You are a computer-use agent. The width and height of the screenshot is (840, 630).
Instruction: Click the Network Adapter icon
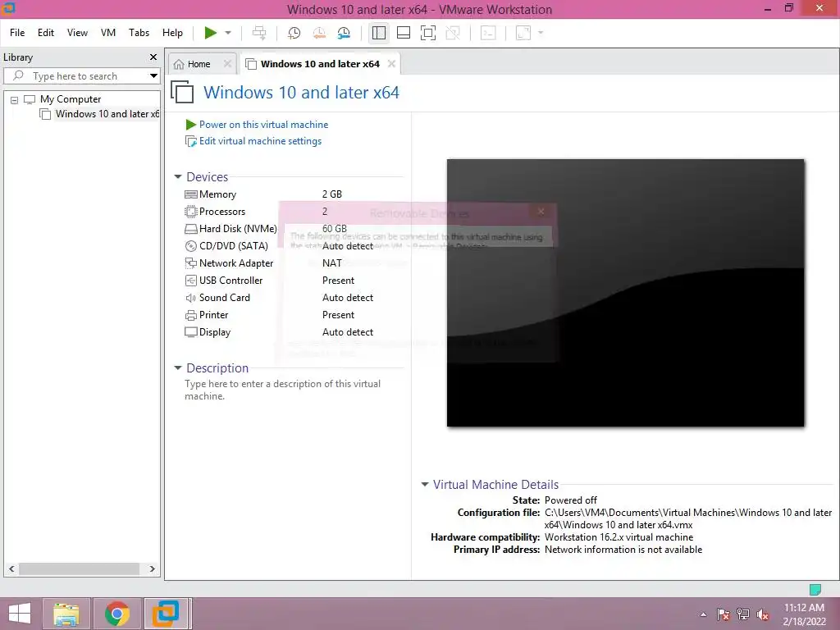click(x=190, y=263)
